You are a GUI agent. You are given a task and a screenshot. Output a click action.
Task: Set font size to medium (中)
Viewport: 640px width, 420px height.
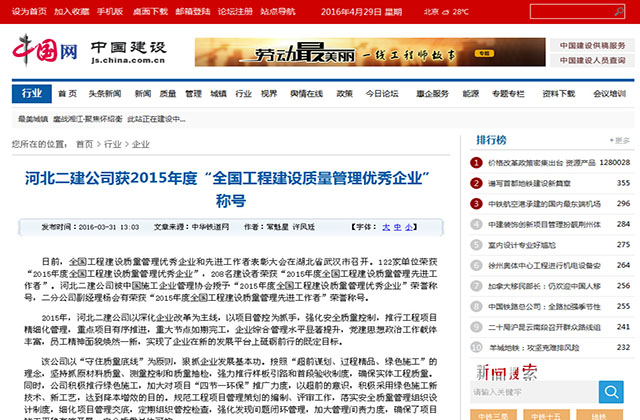pos(397,227)
